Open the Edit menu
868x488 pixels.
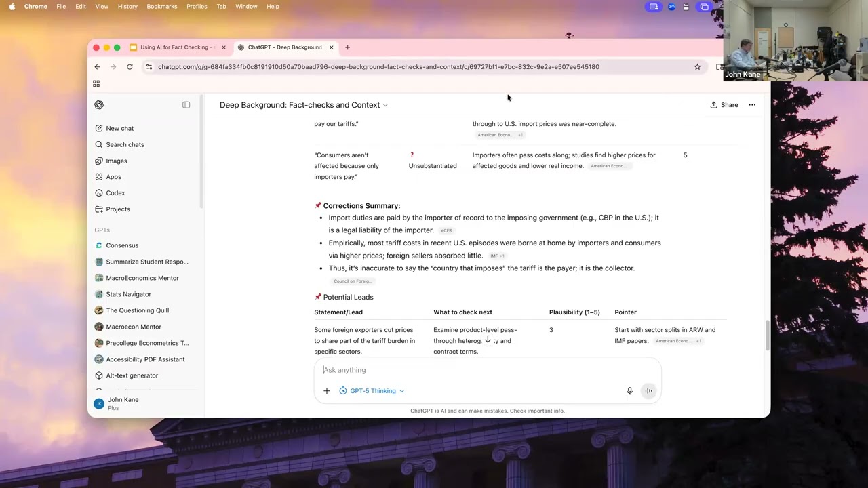[81, 7]
